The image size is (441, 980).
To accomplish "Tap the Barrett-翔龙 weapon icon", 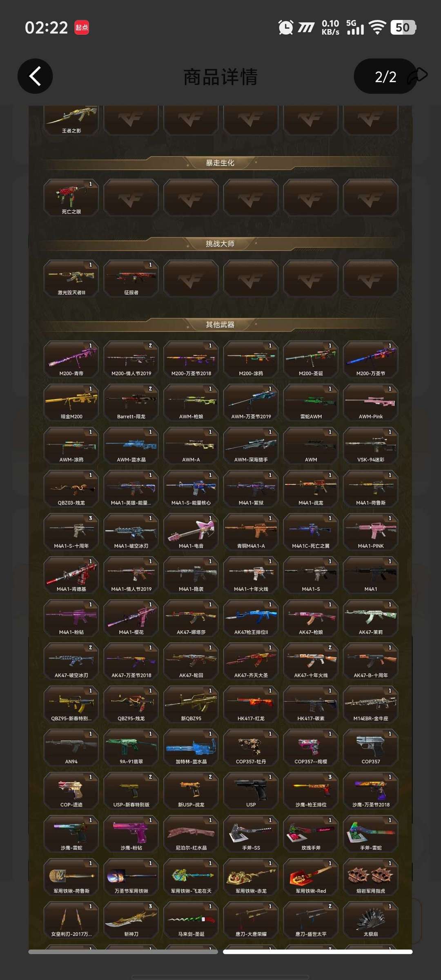I will 131,402.
